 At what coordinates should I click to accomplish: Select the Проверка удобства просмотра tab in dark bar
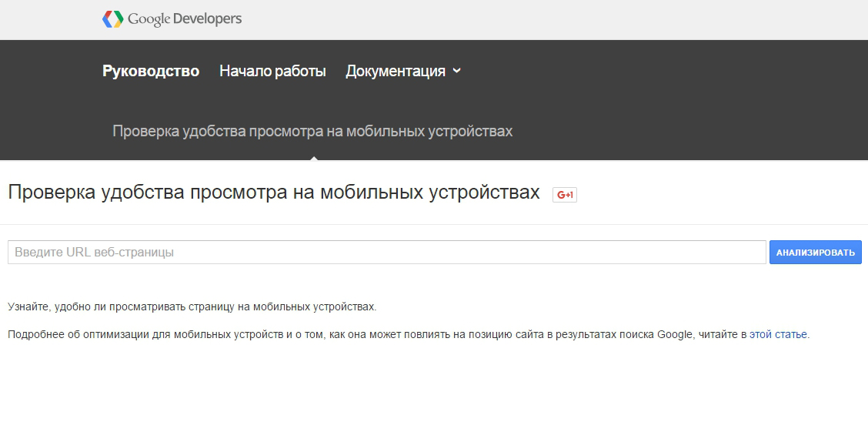(x=312, y=131)
